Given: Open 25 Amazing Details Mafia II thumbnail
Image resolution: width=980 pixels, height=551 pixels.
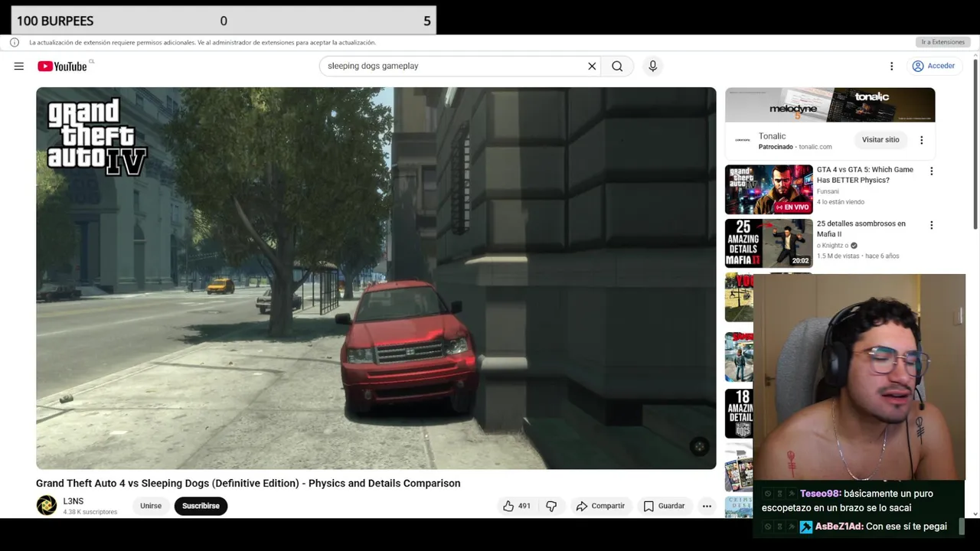Looking at the screenshot, I should click(769, 243).
